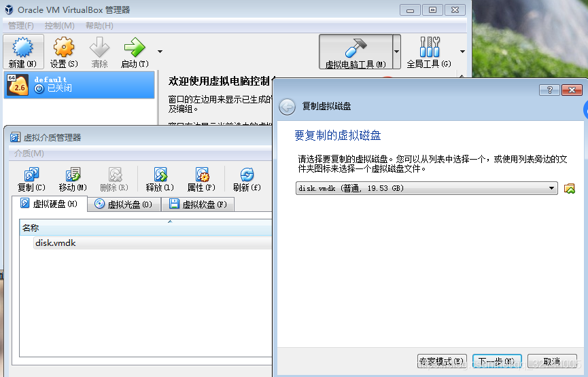Open Settings (设置) gear toolbar icon
Image resolution: width=588 pixels, height=377 pixels.
pos(64,52)
